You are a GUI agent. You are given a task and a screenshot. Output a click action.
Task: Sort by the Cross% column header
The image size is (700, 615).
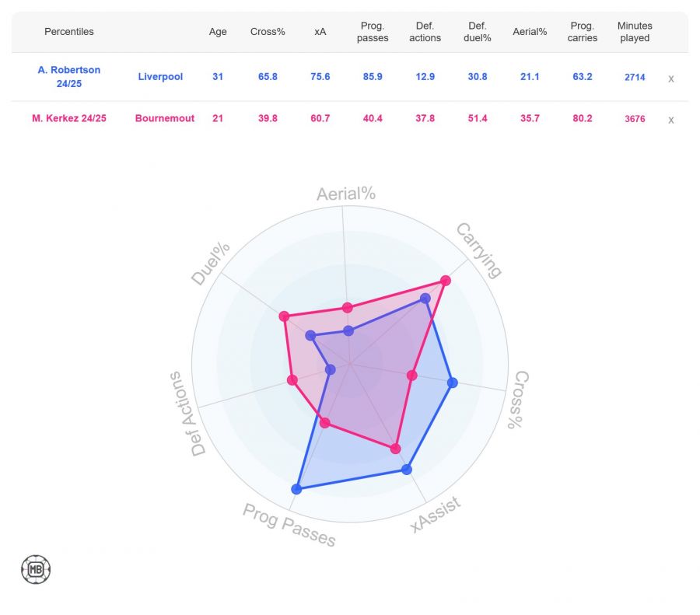pos(268,32)
